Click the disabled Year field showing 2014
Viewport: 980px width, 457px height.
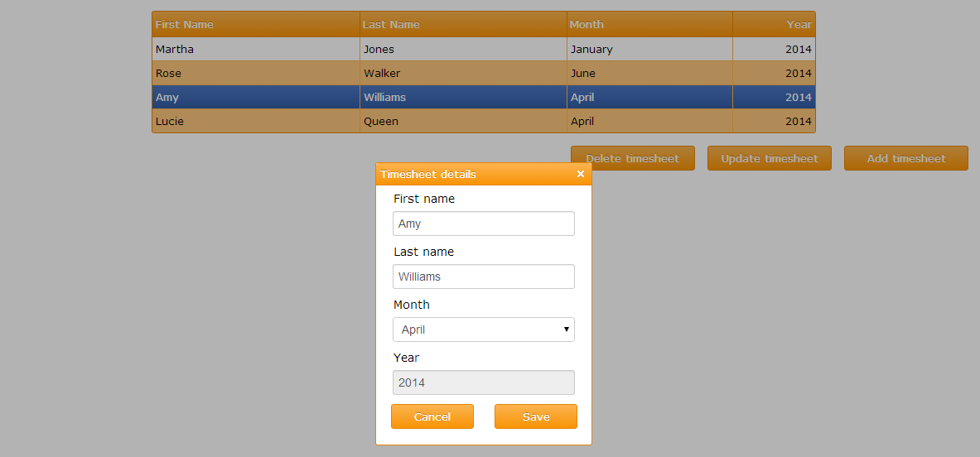483,382
